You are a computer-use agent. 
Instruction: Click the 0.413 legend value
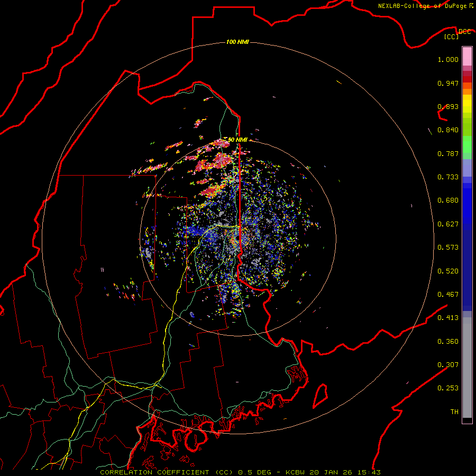448,318
